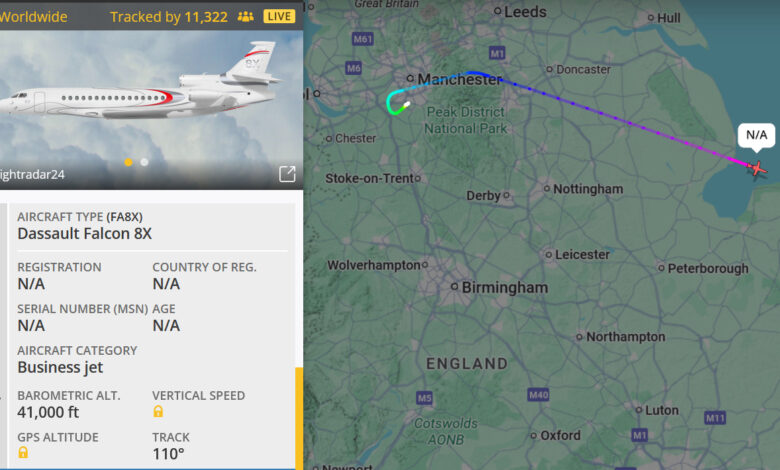
Task: Click the red aircraft marker on map
Action: 757,169
